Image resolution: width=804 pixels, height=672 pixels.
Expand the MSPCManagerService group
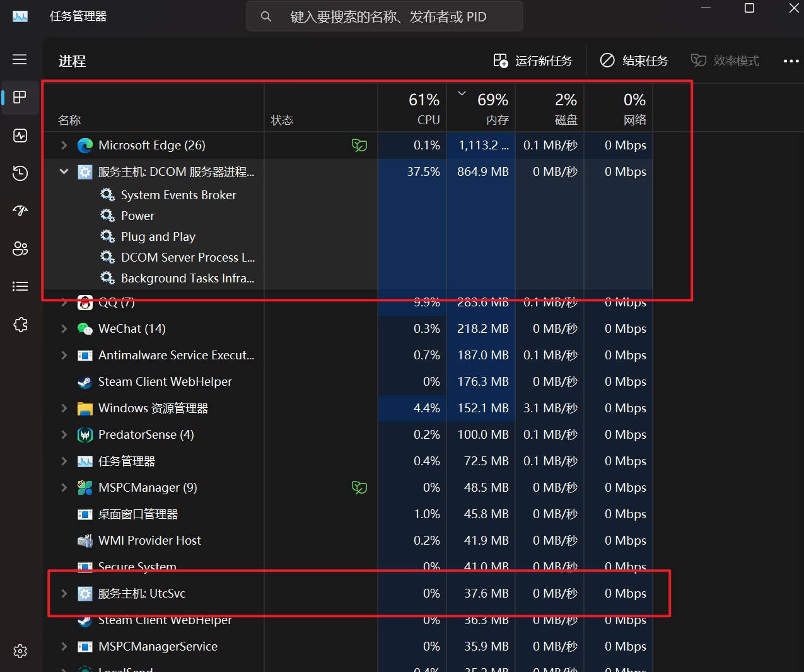64,646
